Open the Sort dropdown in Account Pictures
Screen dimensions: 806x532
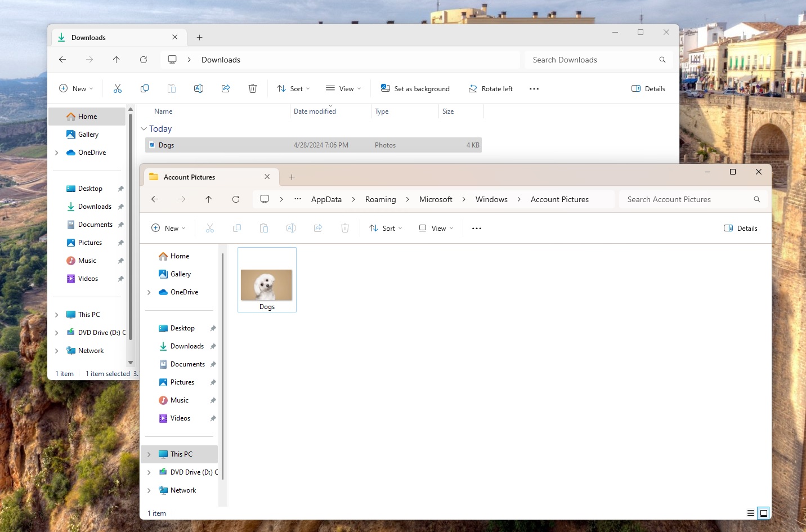coord(386,228)
